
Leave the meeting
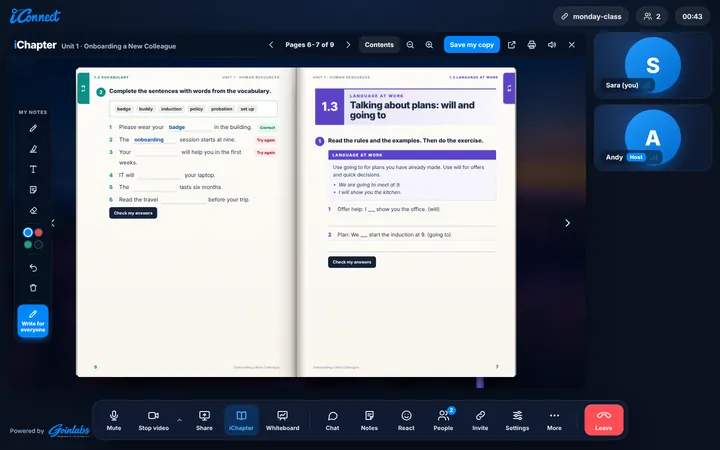pos(604,420)
